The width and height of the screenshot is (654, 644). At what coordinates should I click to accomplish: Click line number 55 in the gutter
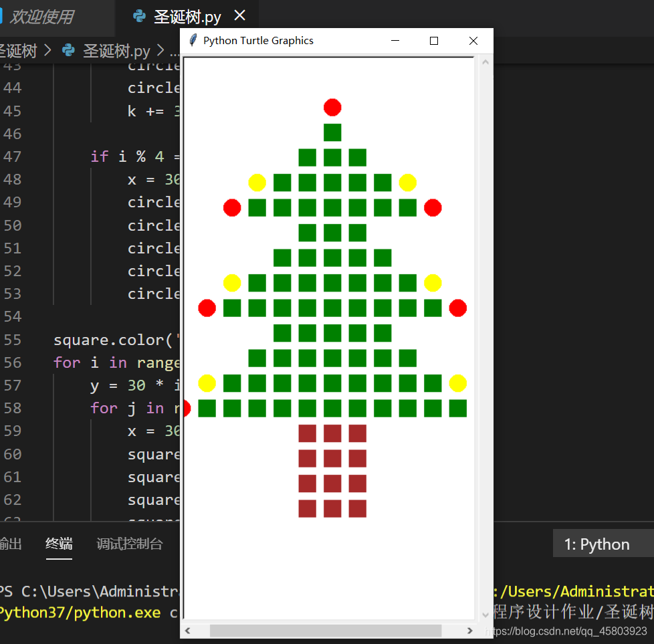[x=12, y=340]
